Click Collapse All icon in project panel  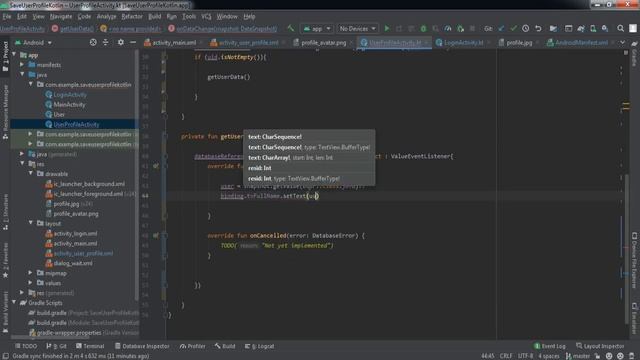point(106,42)
